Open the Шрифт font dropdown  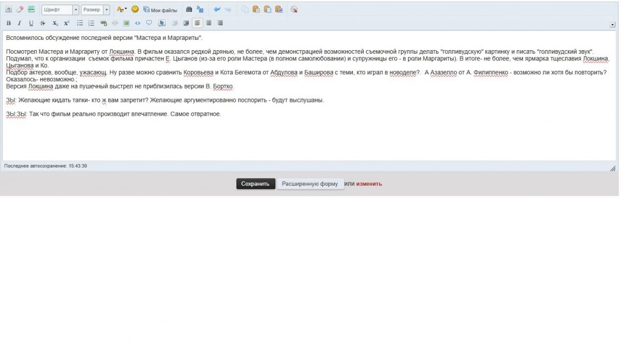click(60, 10)
